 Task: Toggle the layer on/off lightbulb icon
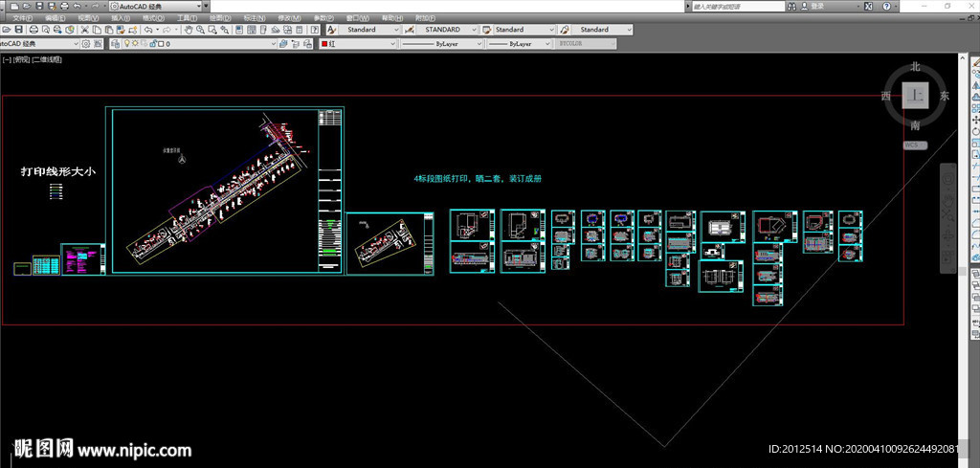click(126, 44)
